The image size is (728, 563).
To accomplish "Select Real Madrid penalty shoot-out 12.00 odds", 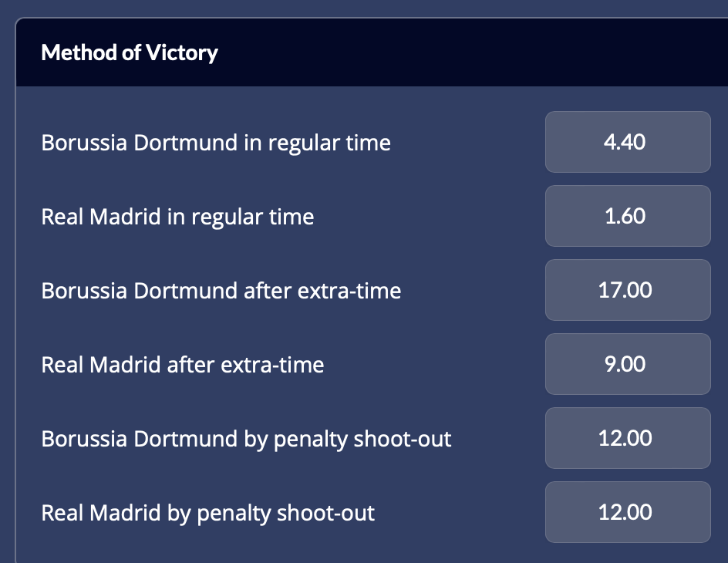I will (627, 512).
